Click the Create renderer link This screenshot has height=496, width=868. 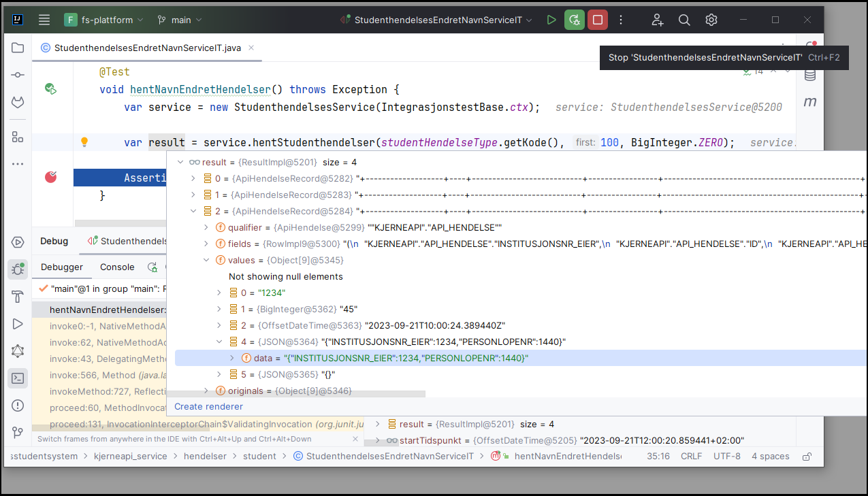coord(208,406)
